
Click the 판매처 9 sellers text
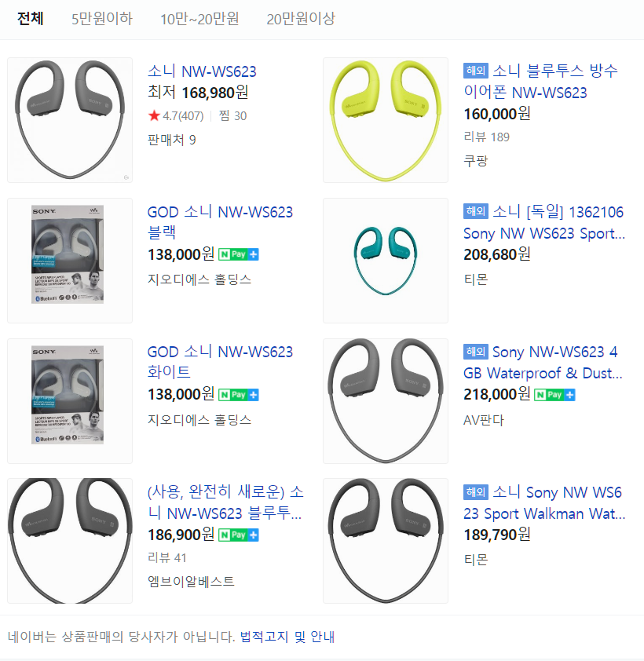172,140
